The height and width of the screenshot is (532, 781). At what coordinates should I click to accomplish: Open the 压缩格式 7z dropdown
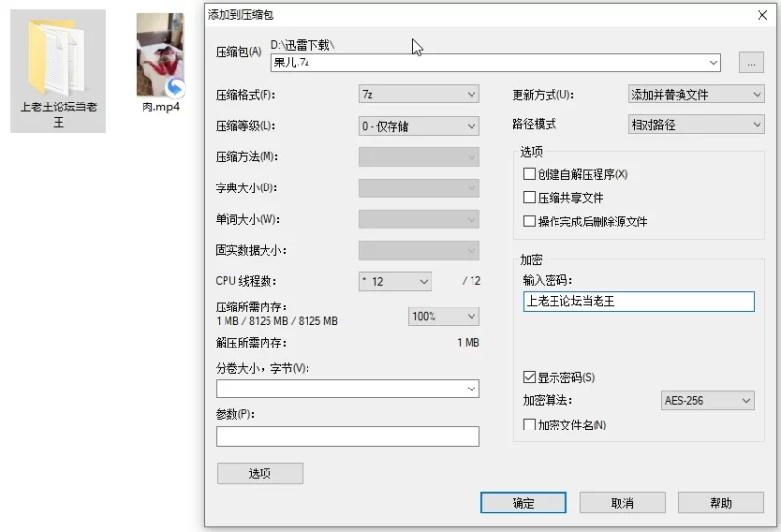419,94
